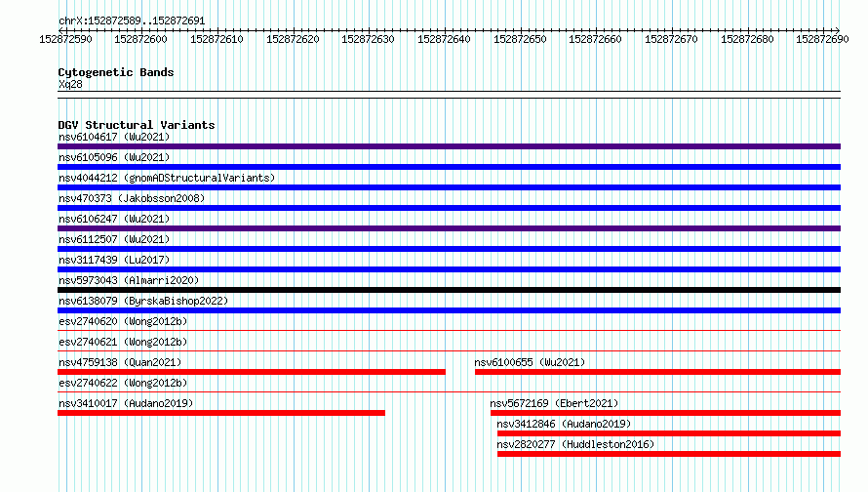Open the nsv3117439 (Lu2017) label

coord(114,260)
